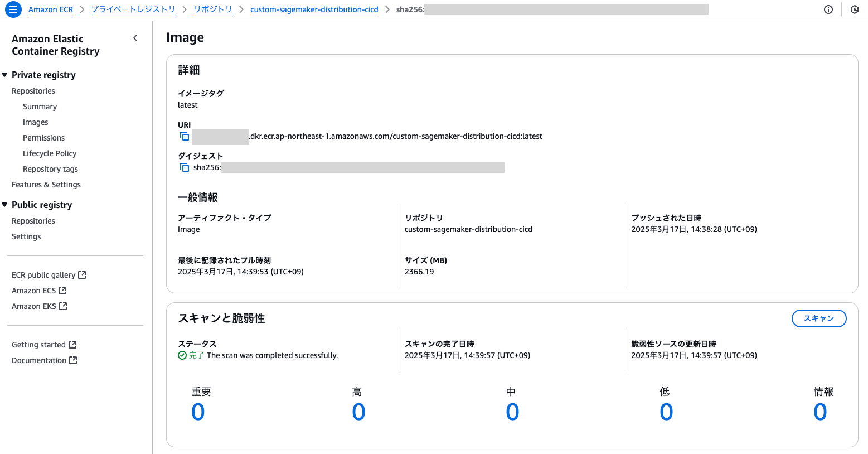Open the external icon beside ECR public gallery

[82, 275]
